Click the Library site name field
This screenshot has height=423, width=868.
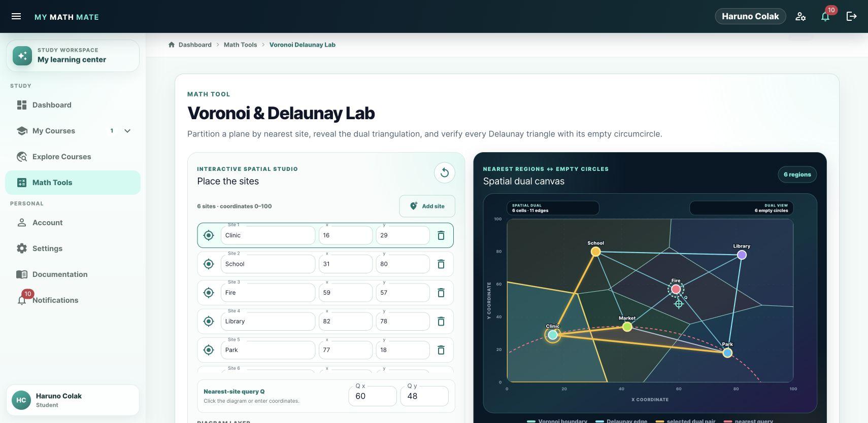pyautogui.click(x=268, y=322)
